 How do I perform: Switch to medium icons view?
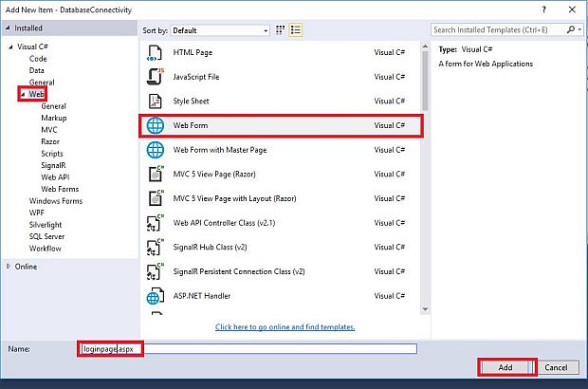280,30
